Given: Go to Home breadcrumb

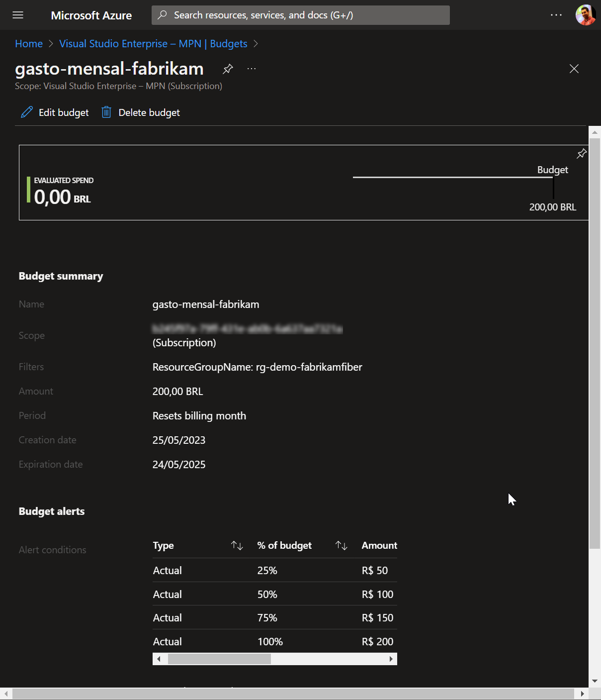Looking at the screenshot, I should (29, 44).
